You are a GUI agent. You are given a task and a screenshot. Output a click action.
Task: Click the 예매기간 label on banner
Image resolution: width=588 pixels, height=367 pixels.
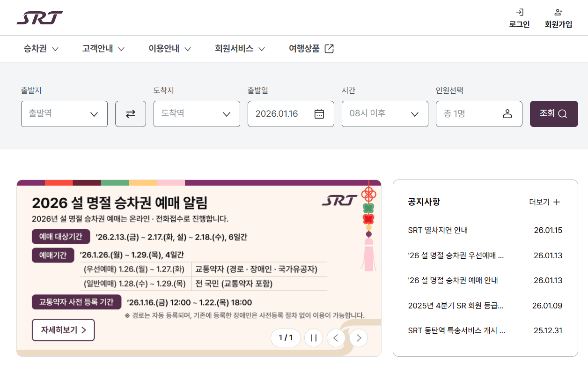click(x=53, y=255)
